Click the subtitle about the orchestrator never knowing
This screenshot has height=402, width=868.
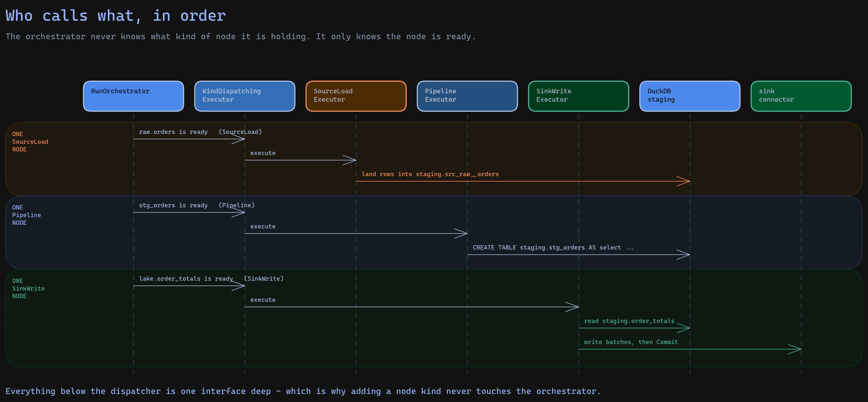pos(241,36)
